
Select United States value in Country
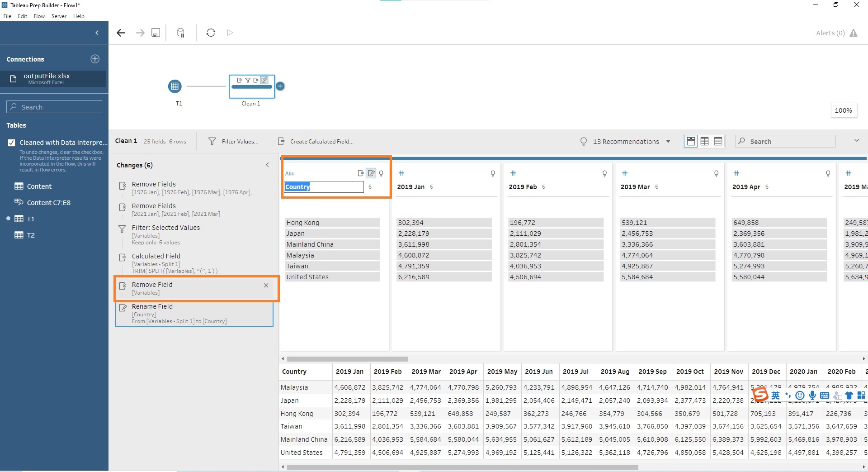332,277
